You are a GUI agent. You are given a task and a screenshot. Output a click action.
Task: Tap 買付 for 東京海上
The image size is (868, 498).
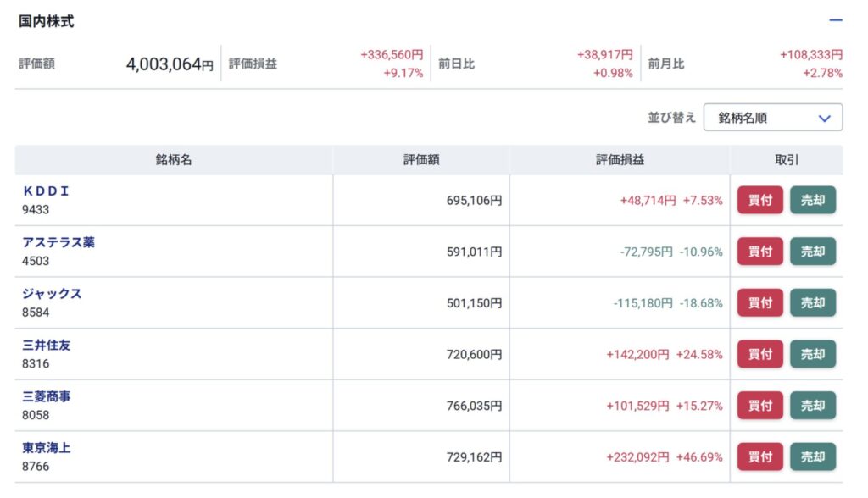tap(760, 457)
